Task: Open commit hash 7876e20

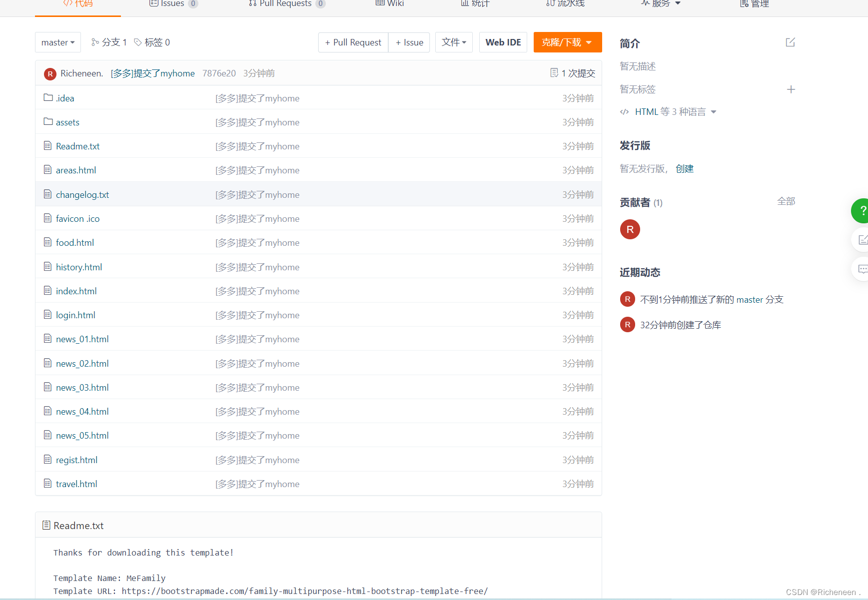Action: 219,73
